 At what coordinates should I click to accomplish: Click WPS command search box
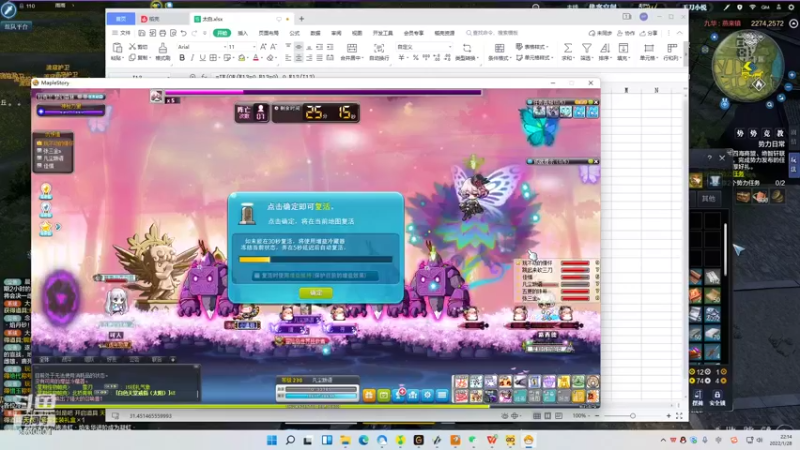[493, 33]
